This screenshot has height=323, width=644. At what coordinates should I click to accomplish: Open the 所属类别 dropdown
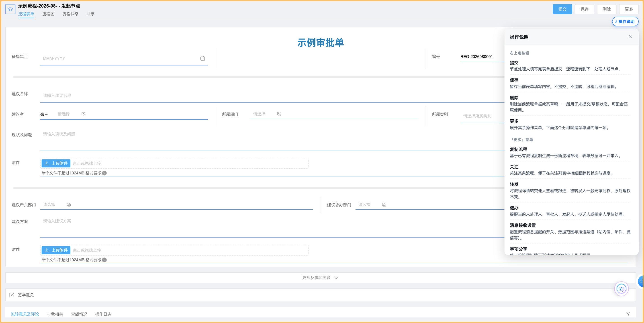[x=482, y=116]
